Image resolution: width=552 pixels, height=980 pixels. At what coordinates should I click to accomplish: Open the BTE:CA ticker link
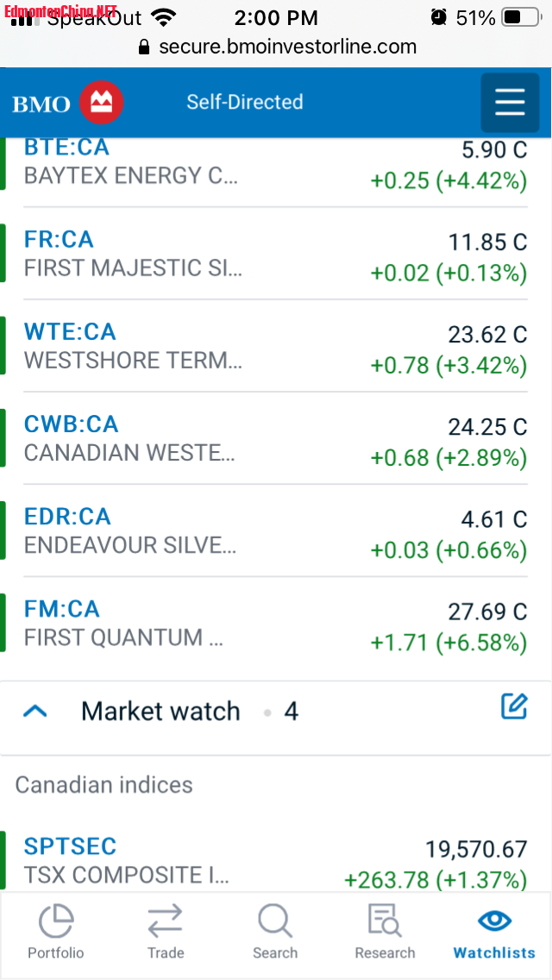[59, 148]
